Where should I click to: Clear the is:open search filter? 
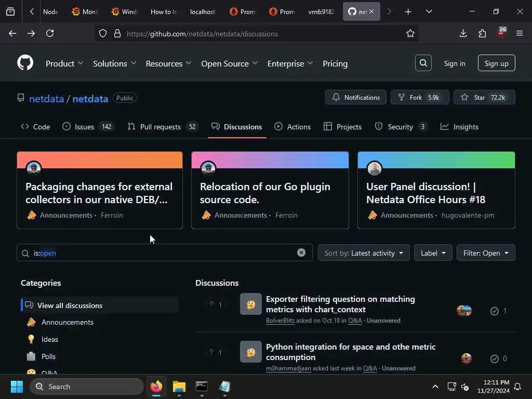pos(301,252)
